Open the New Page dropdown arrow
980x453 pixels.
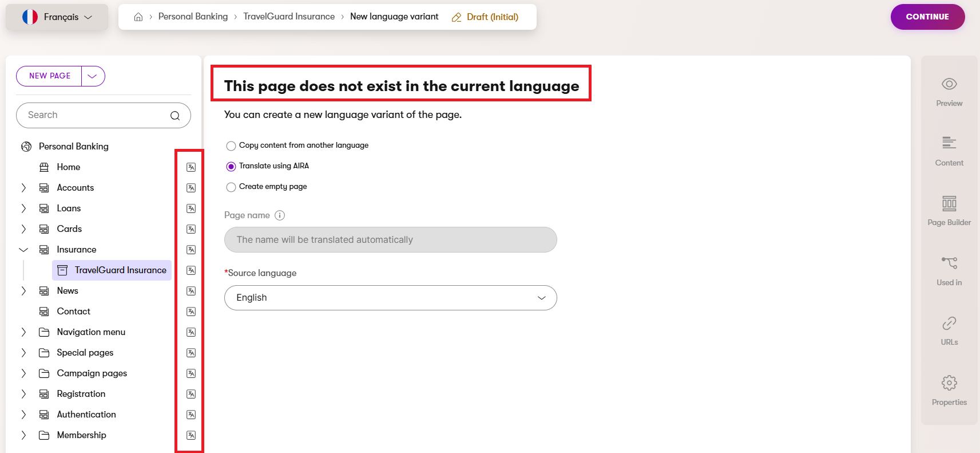tap(93, 76)
